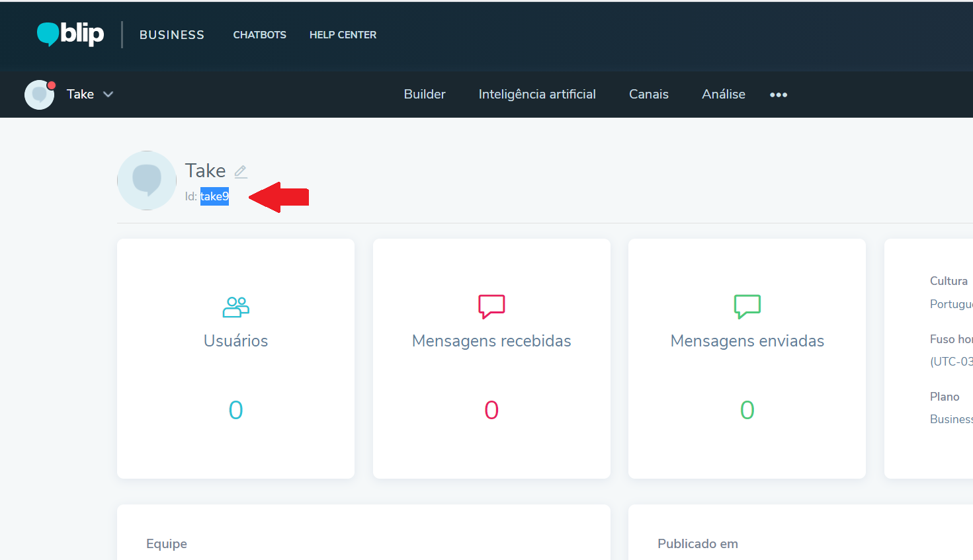Image resolution: width=973 pixels, height=560 pixels.
Task: Click the Usuários label
Action: [236, 341]
